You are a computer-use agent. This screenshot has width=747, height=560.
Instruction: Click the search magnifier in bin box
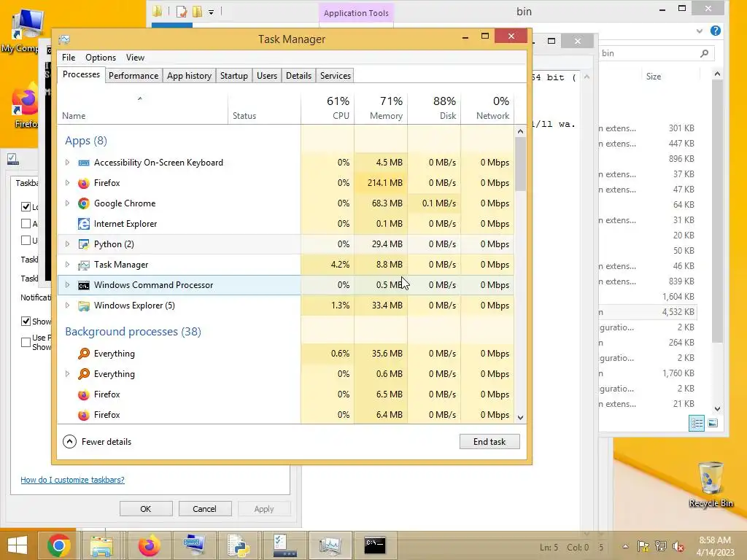coord(704,53)
